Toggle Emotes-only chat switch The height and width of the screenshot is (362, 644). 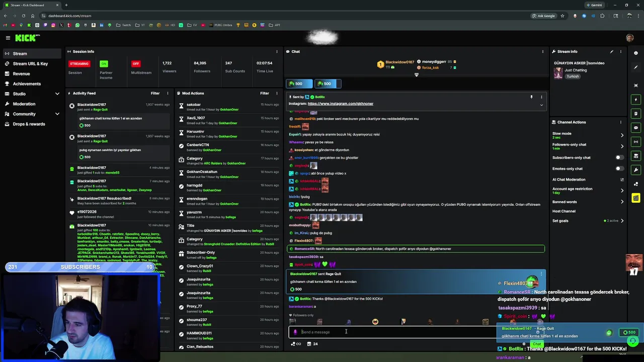(x=619, y=168)
